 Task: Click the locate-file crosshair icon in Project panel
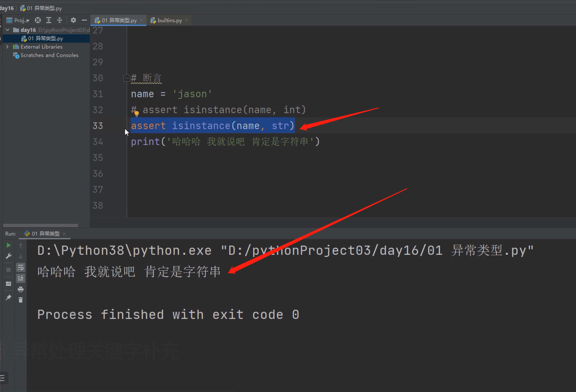tap(38, 20)
